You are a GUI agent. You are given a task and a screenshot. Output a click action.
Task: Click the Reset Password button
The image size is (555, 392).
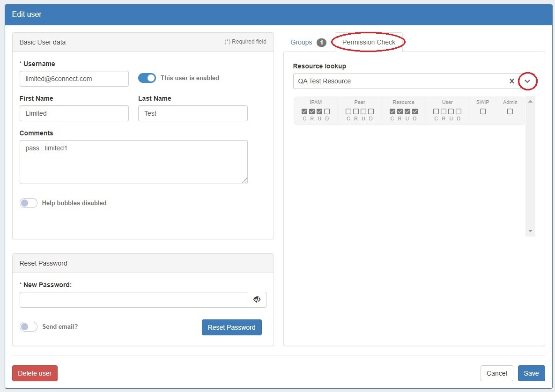[231, 327]
